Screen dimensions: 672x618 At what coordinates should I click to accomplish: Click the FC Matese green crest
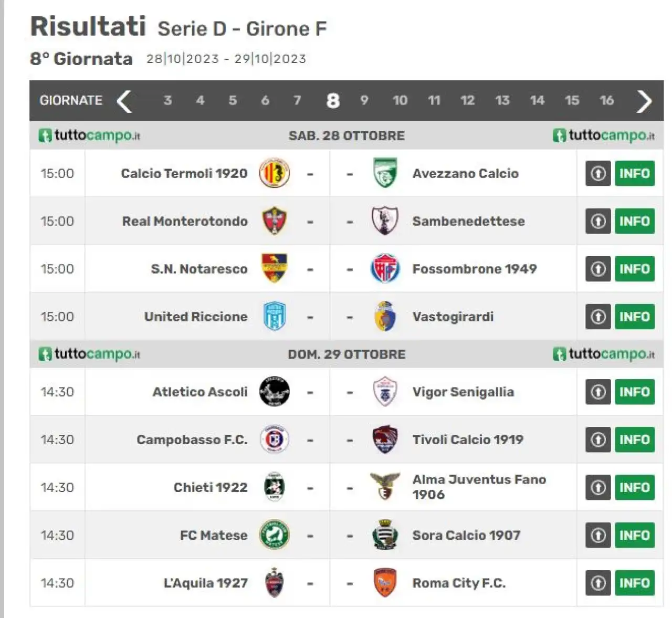(274, 535)
